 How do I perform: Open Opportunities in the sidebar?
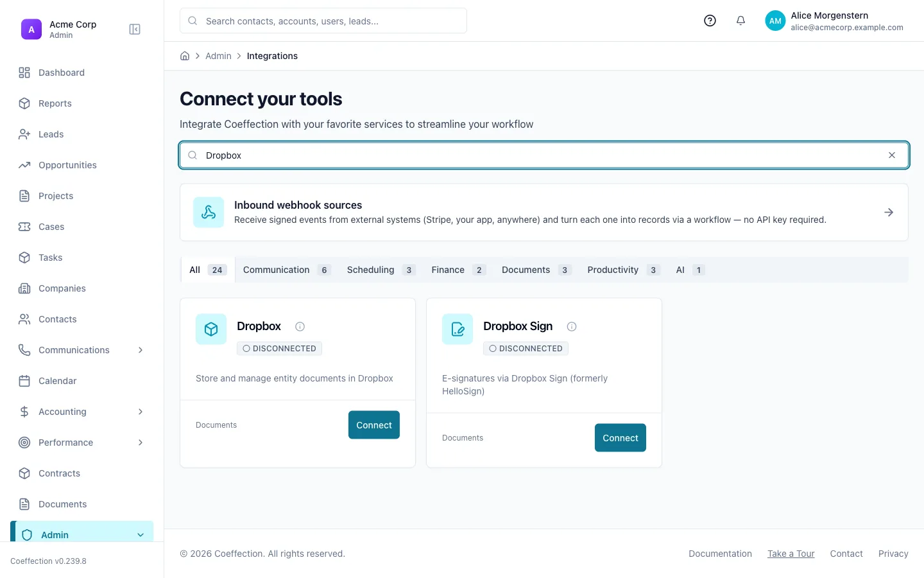pyautogui.click(x=82, y=165)
